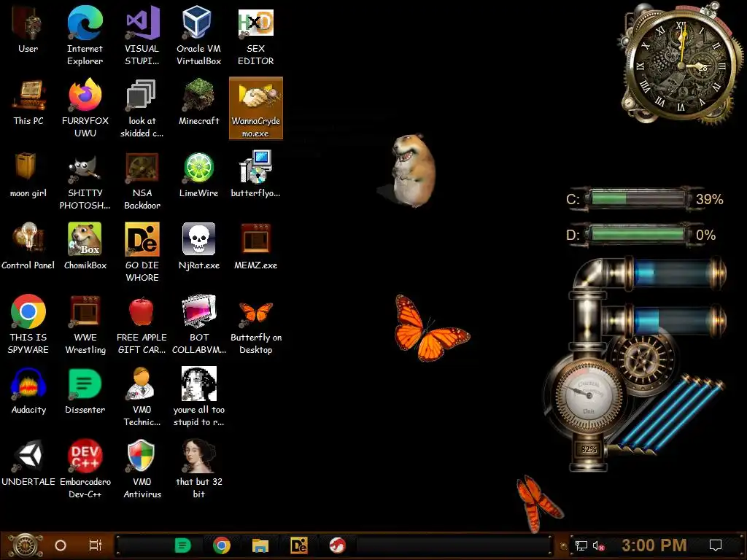Open Embarcadero Dev-C++ shortcut
747x560 pixels.
point(85,469)
